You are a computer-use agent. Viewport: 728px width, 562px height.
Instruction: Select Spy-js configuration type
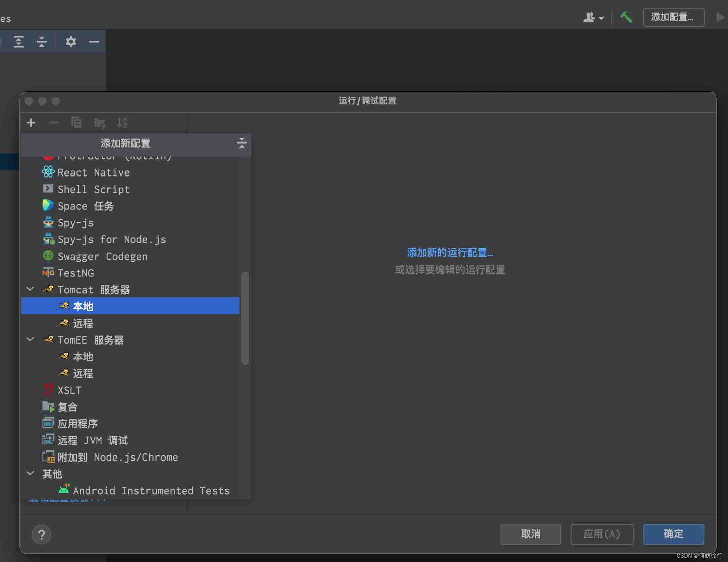point(130,222)
